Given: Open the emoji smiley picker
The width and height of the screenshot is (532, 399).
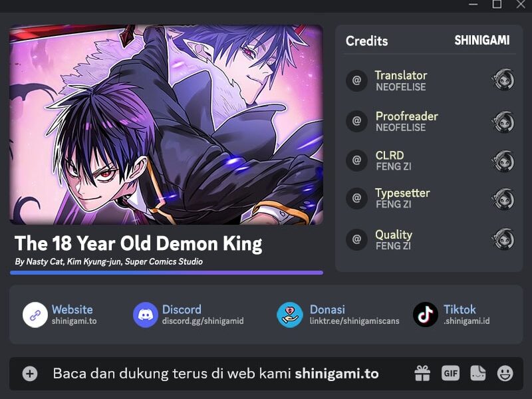Looking at the screenshot, I should (505, 374).
